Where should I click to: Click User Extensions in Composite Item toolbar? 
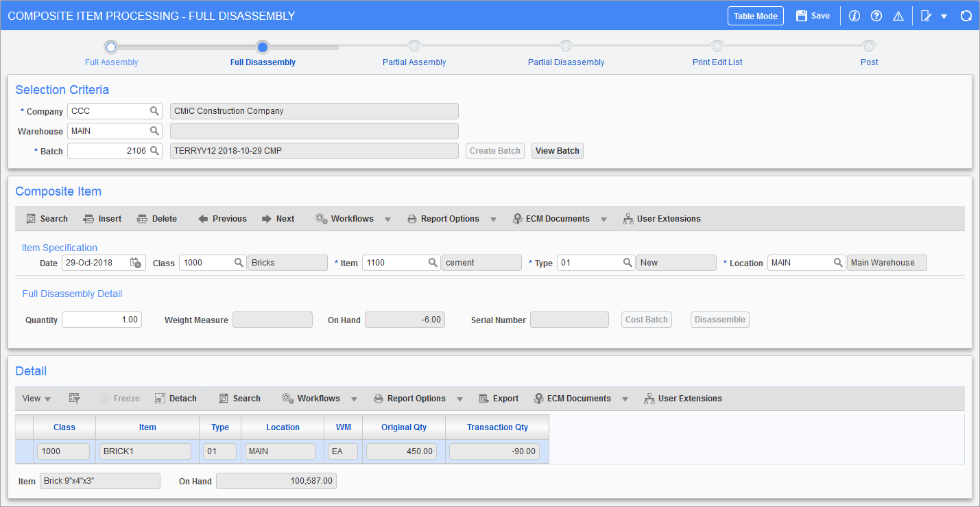tap(661, 219)
